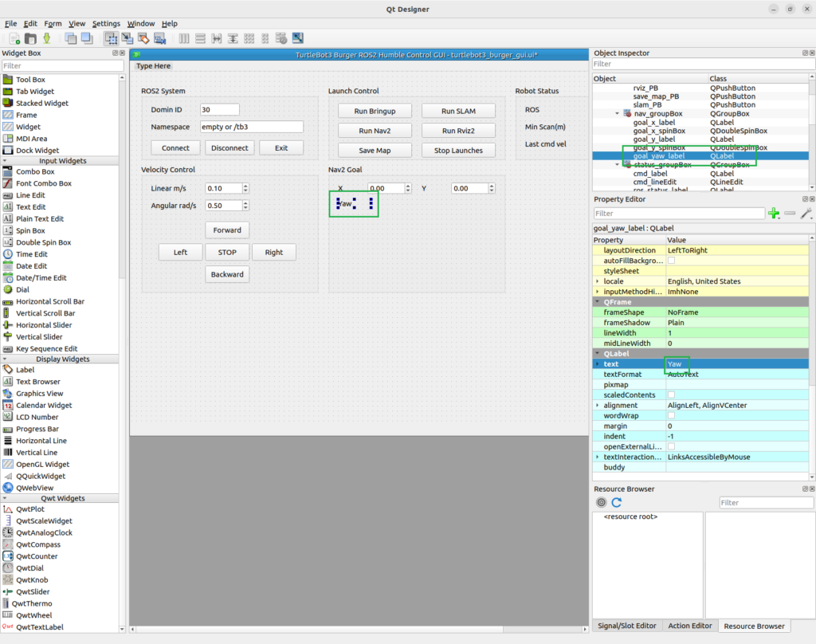Click the Stop Launches button

pos(458,151)
